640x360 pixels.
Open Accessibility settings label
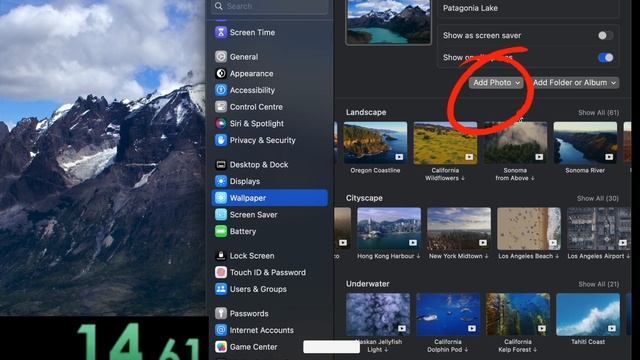[x=252, y=90]
